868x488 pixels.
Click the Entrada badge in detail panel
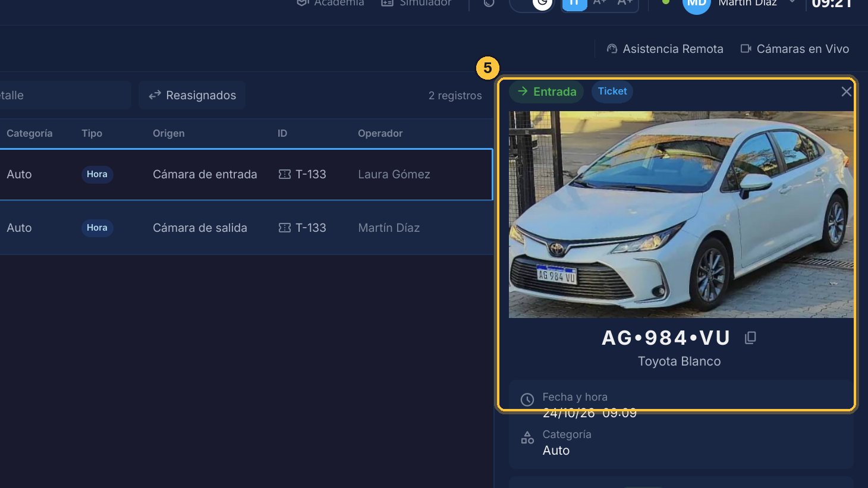coord(546,92)
